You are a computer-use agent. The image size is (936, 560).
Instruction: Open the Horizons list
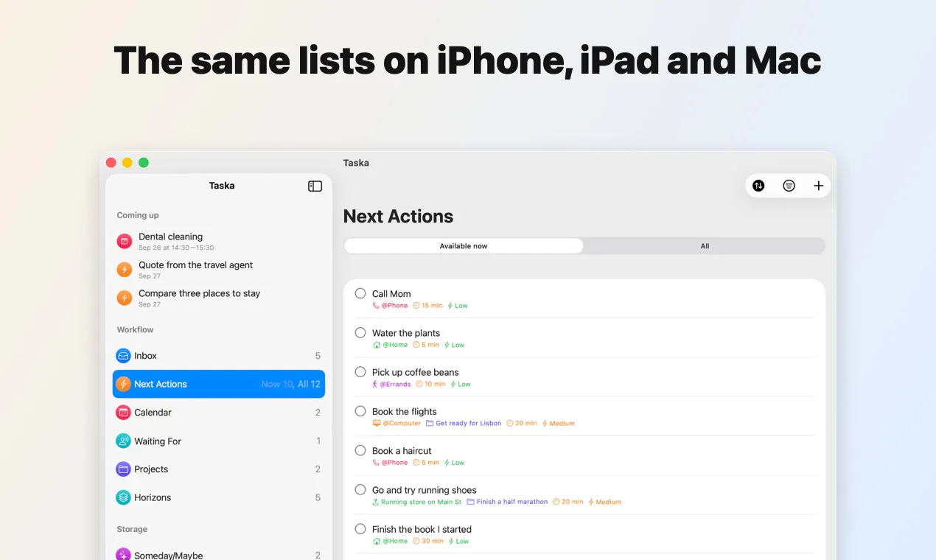pyautogui.click(x=218, y=497)
